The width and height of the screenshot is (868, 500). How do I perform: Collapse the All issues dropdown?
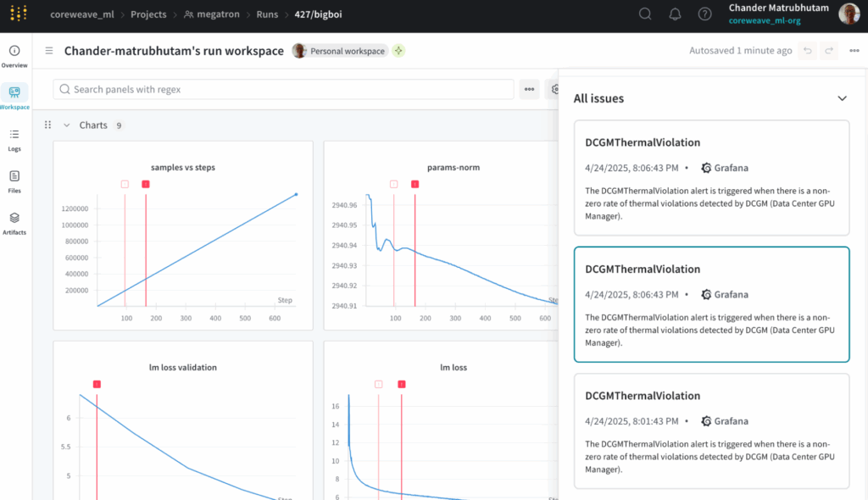point(842,98)
